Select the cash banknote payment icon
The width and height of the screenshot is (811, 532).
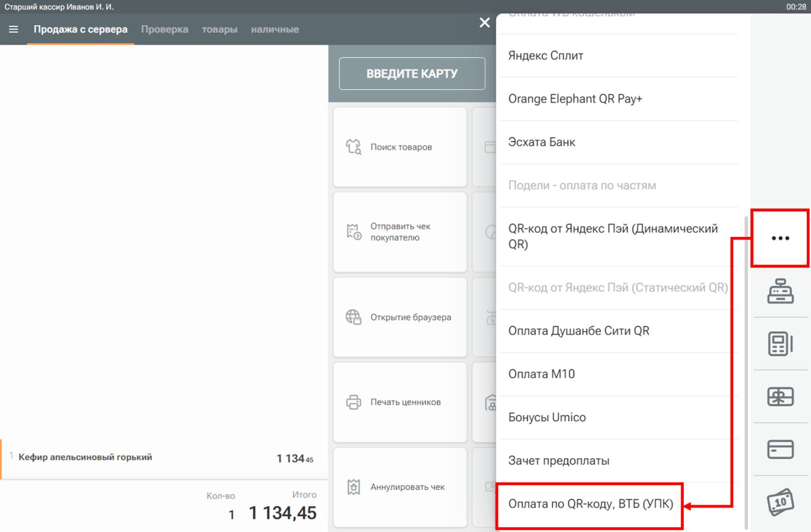[780, 502]
